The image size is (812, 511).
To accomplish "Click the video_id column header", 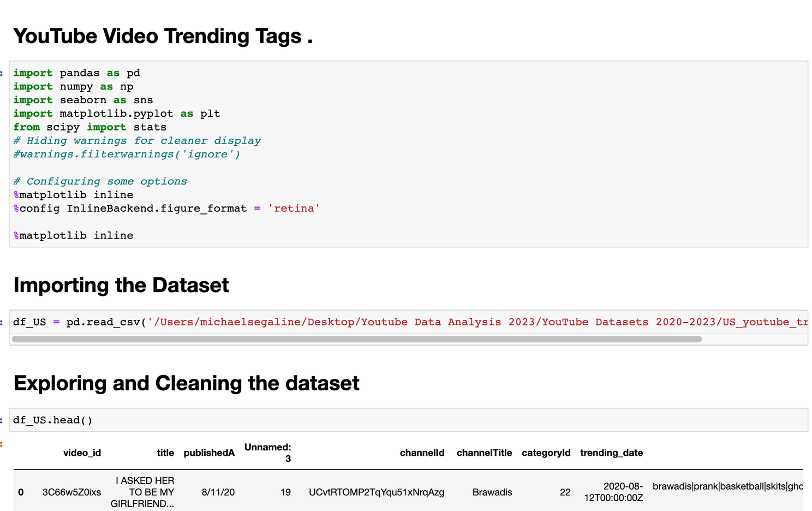I will tap(82, 453).
